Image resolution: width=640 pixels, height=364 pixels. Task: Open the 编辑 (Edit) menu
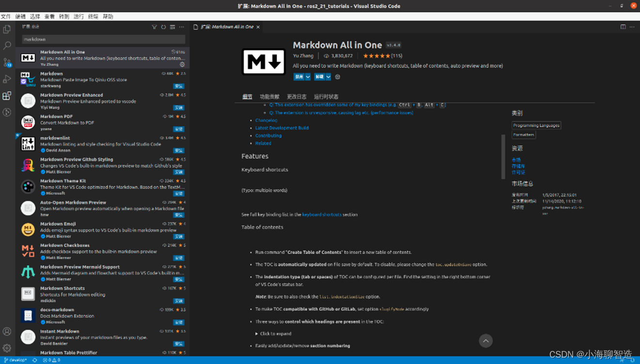click(20, 16)
